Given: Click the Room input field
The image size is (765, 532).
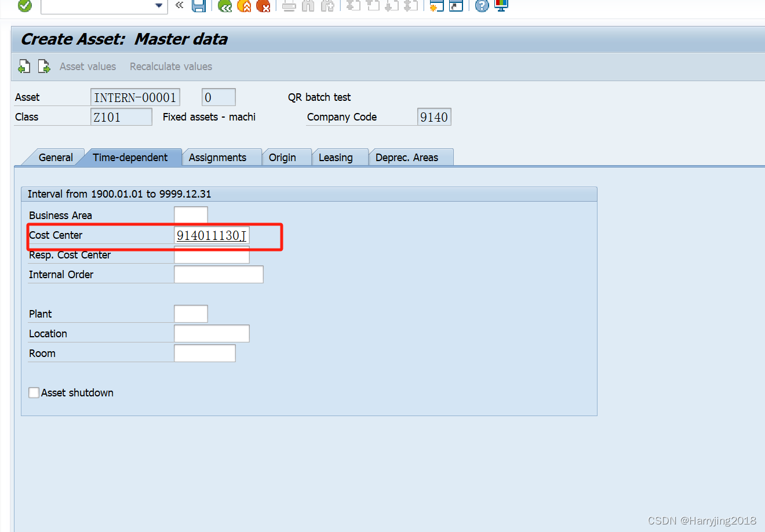Looking at the screenshot, I should 205,354.
